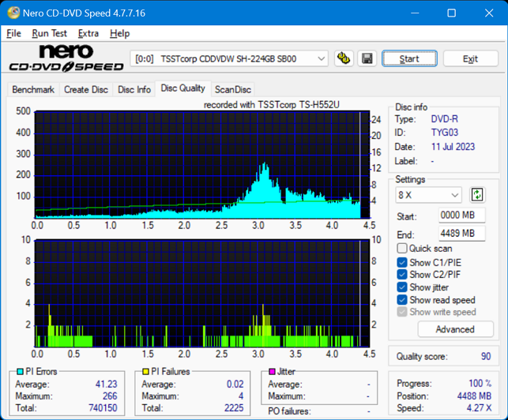The height and width of the screenshot is (420, 508).
Task: Open the Help menu
Action: 119,33
